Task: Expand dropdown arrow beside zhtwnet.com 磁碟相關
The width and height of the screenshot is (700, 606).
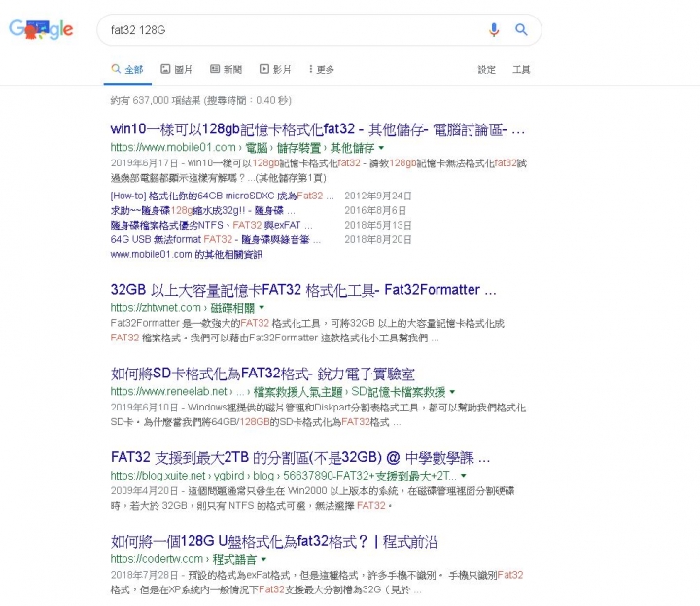Action: (x=262, y=307)
